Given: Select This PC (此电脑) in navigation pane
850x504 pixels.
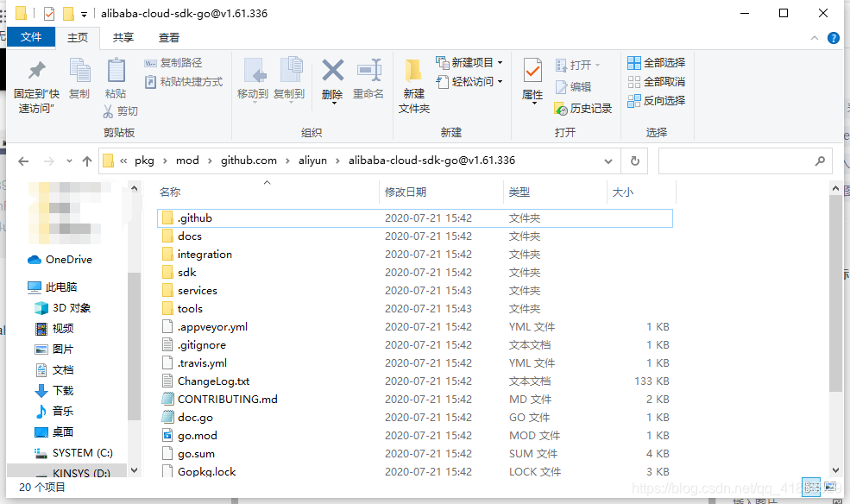Looking at the screenshot, I should [53, 287].
